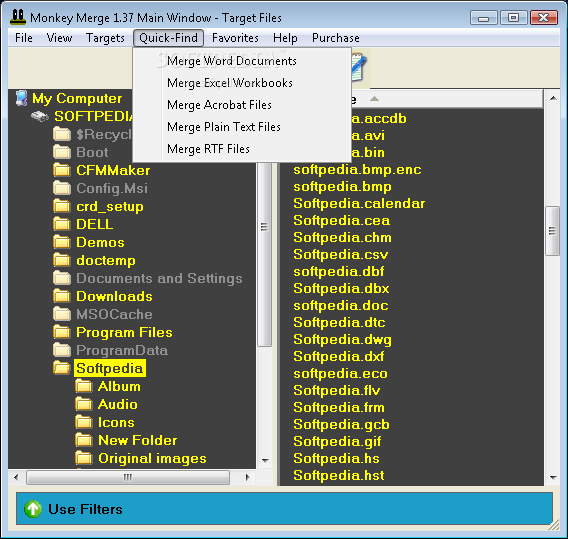Choose Merge Excel Workbooks
This screenshot has width=568, height=539.
point(242,83)
